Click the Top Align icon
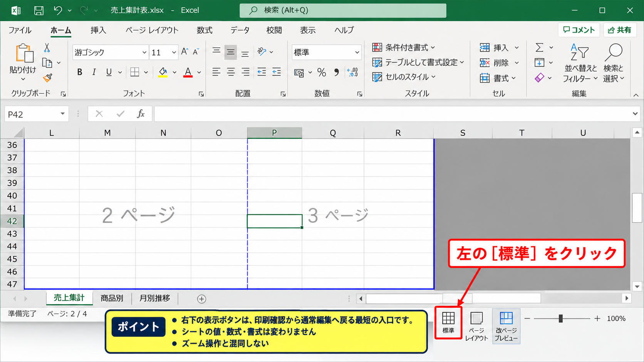 tap(216, 51)
